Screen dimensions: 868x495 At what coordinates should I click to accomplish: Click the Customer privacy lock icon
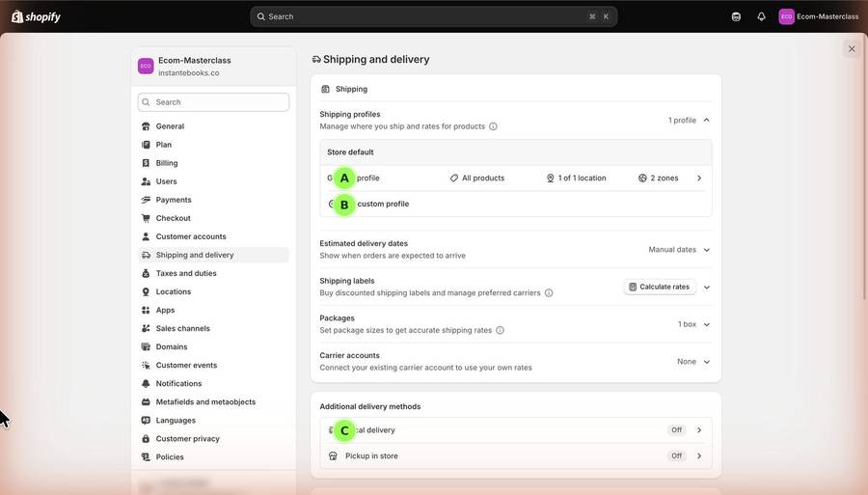pyautogui.click(x=146, y=438)
